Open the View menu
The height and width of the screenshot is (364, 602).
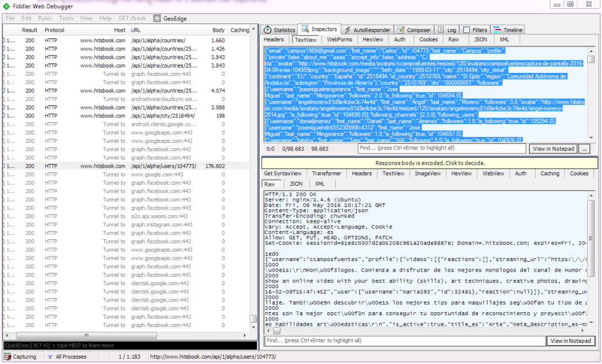(86, 18)
